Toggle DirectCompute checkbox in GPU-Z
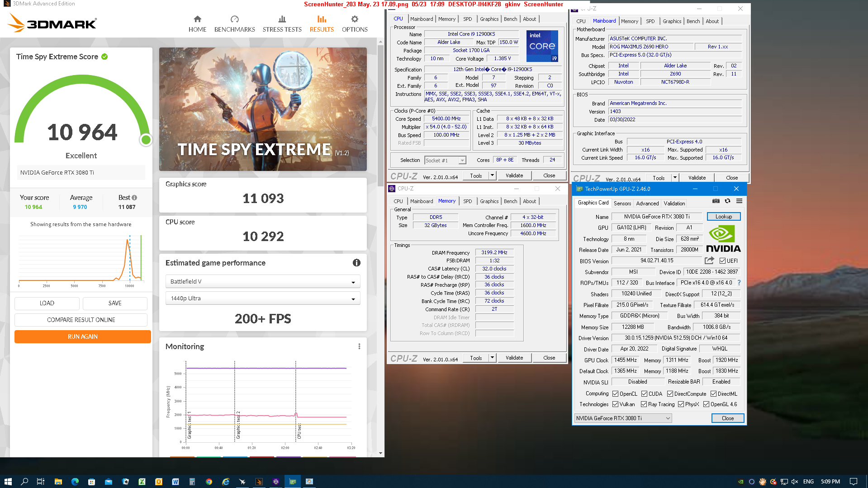This screenshot has width=868, height=488. (x=670, y=394)
